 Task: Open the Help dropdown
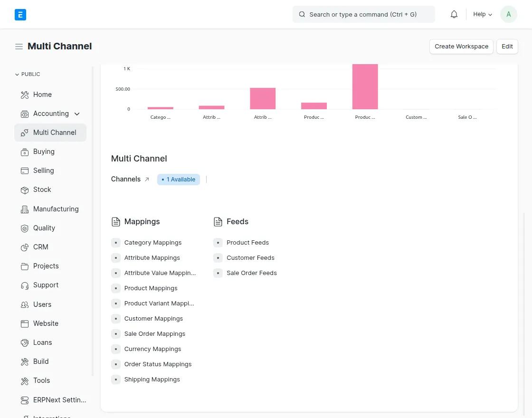(482, 14)
